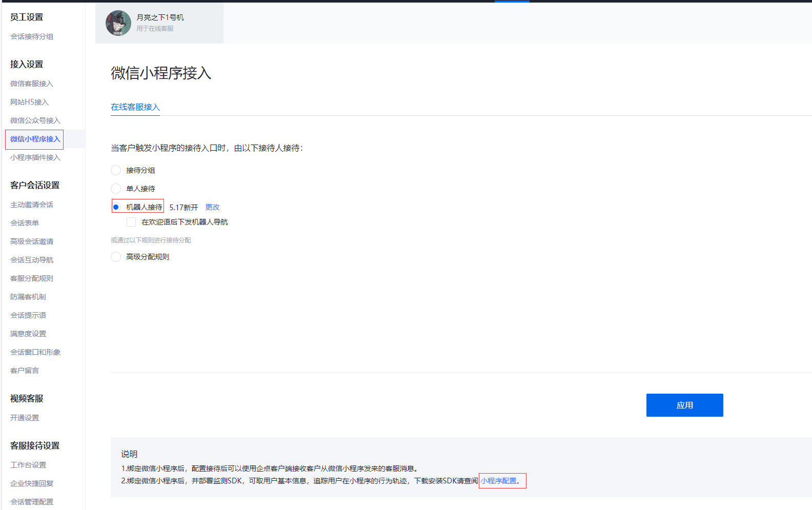Open 满意度设置 in the sidebar
The height and width of the screenshot is (510, 812).
pos(28,334)
